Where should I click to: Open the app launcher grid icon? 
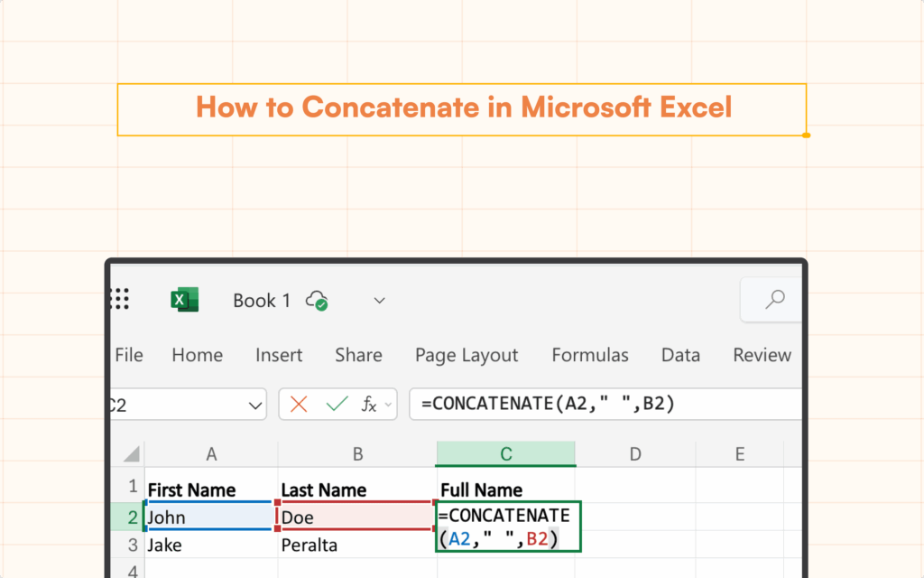coord(120,299)
